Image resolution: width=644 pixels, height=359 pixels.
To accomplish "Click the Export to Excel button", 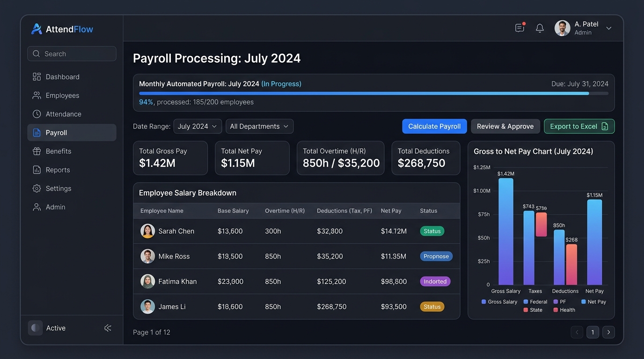I will click(x=579, y=126).
